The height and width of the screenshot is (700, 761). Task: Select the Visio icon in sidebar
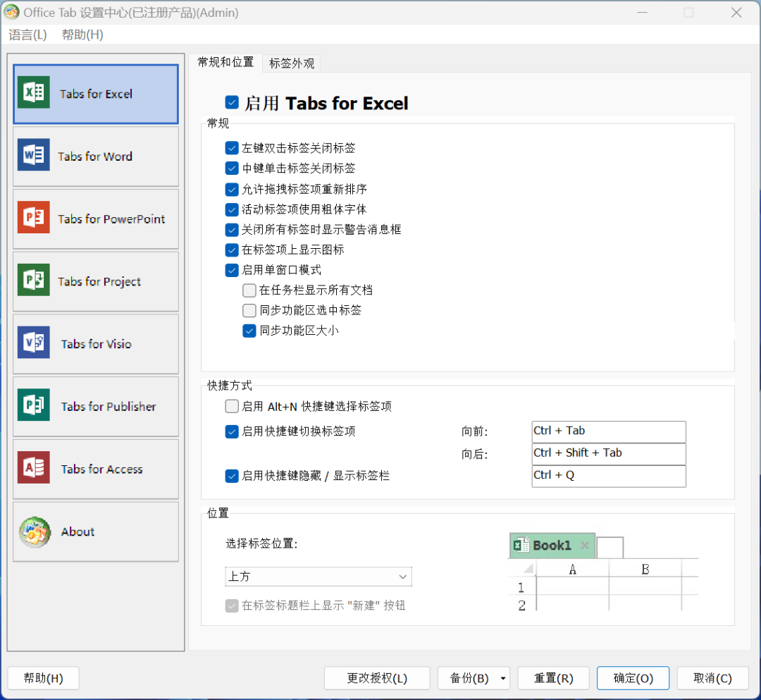tap(34, 342)
